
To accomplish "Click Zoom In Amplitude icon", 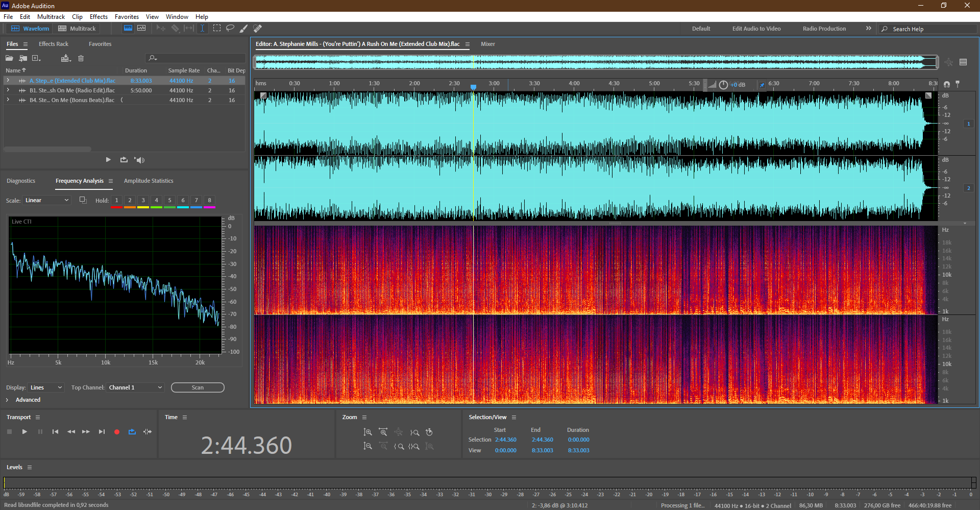I will coord(367,432).
